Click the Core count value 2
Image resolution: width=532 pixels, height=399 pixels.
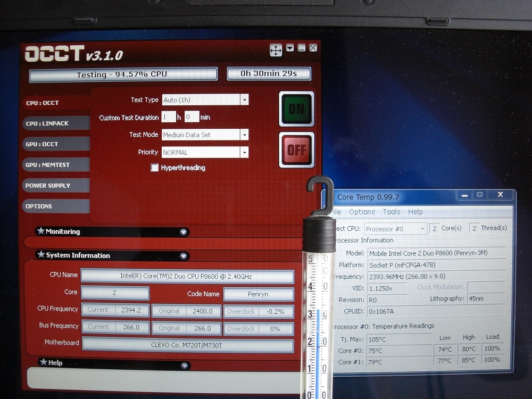115,293
